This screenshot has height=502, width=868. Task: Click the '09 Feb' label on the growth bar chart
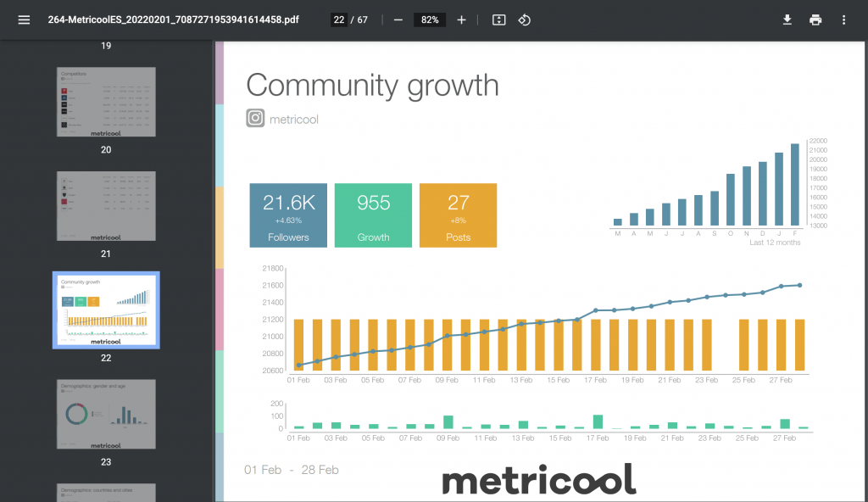pos(448,438)
